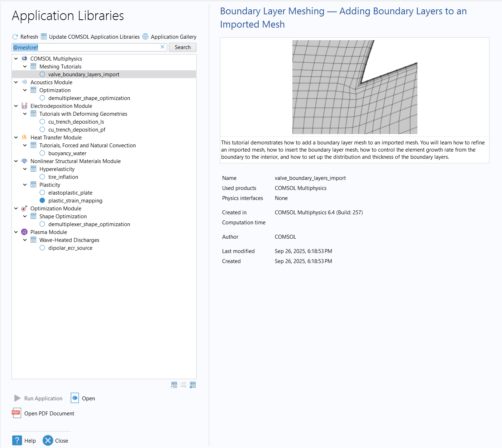Viewport: 502px width, 448px height.
Task: Click the 'COMSOL Multiphysics 6.4 (Build: 257)' text
Action: 319,212
